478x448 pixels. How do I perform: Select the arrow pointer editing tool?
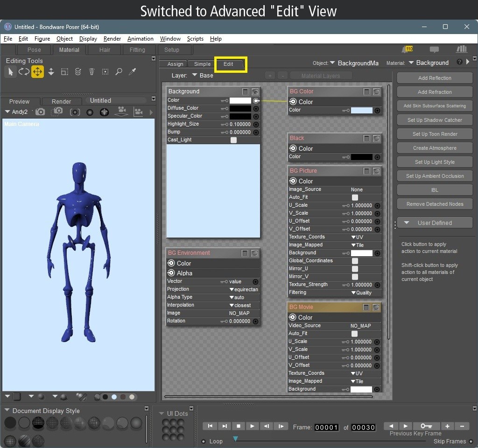[x=10, y=72]
